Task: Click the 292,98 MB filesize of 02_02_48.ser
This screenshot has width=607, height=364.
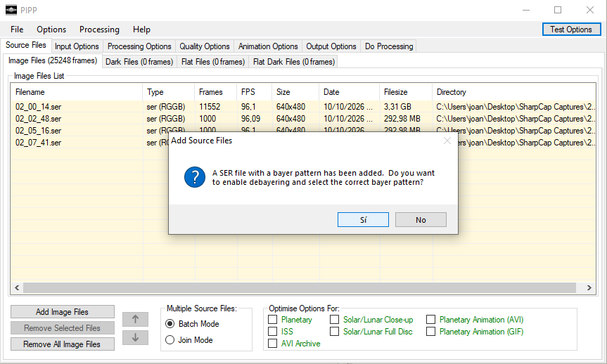Action: coord(402,119)
